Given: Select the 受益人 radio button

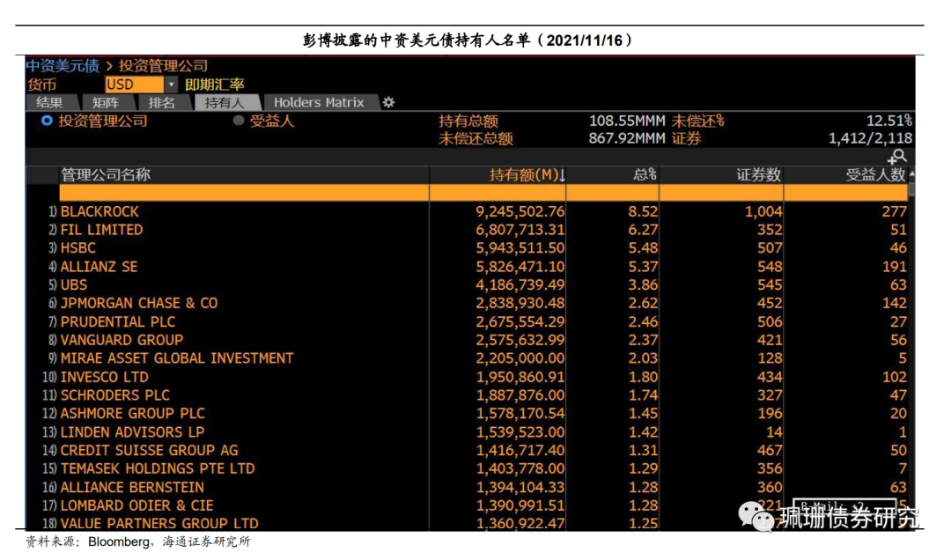Looking at the screenshot, I should tap(239, 121).
